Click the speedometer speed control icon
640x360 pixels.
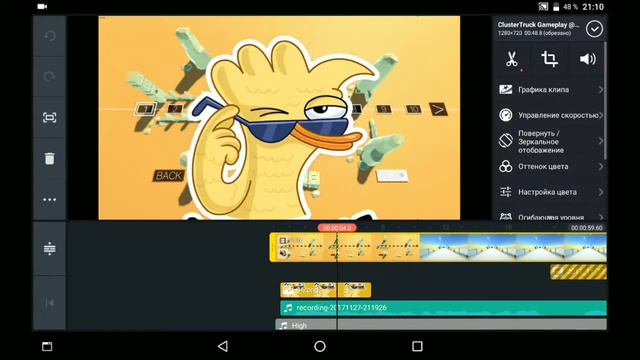pyautogui.click(x=506, y=115)
